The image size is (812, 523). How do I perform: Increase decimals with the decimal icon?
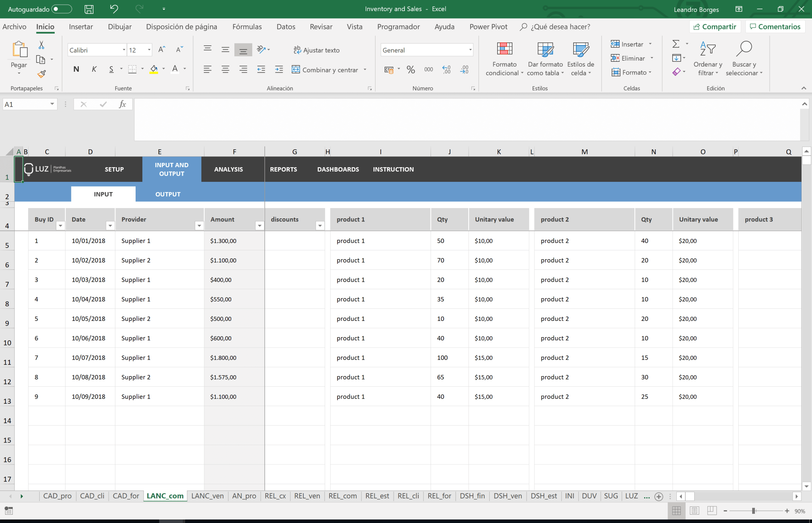(x=446, y=69)
